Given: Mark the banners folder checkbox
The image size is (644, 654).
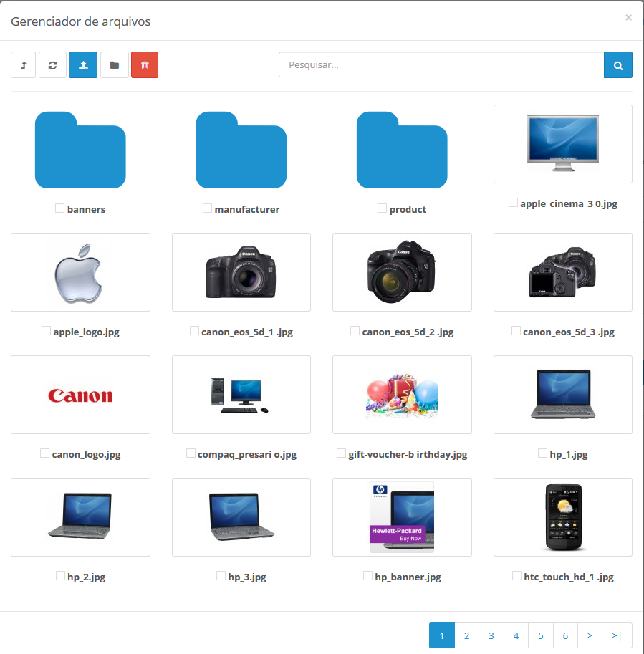Looking at the screenshot, I should tap(60, 208).
